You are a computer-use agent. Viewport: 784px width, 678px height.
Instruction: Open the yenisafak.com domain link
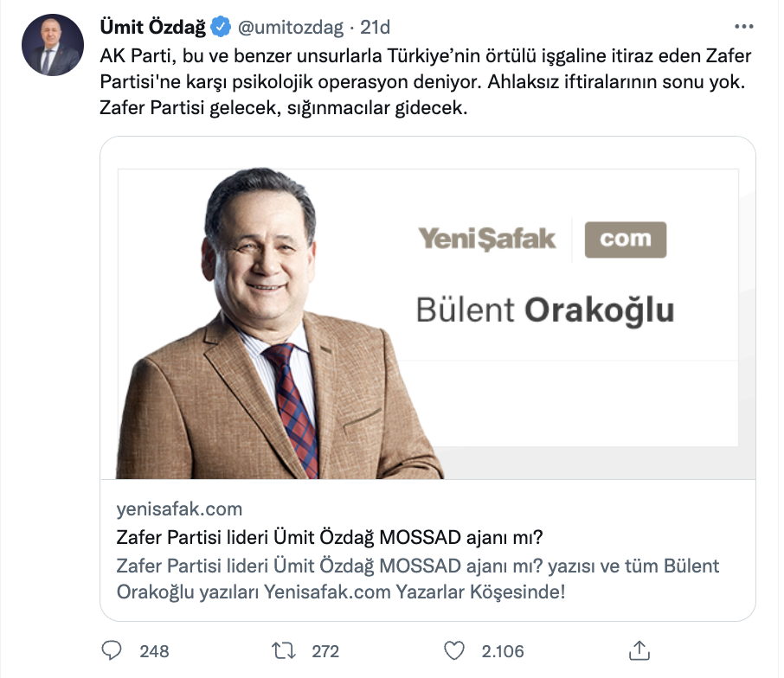(179, 508)
